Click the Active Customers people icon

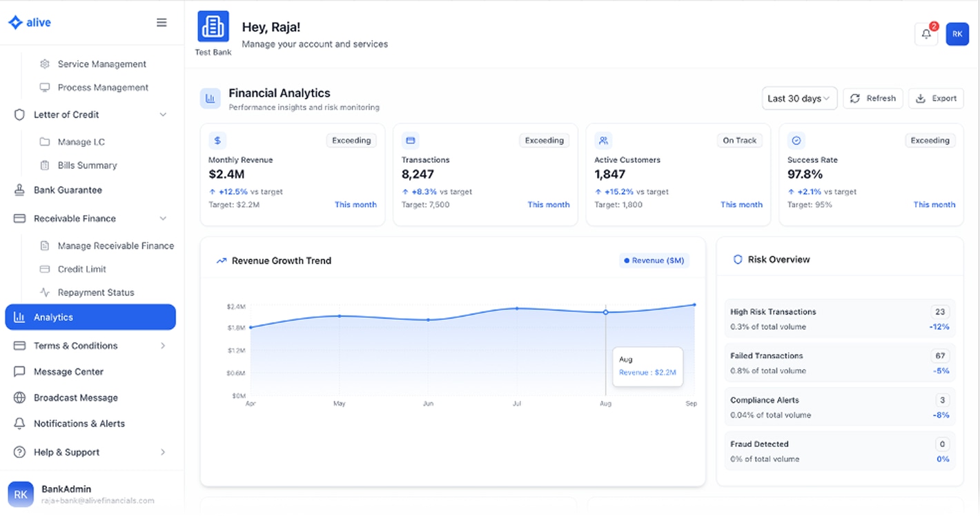[x=604, y=141]
